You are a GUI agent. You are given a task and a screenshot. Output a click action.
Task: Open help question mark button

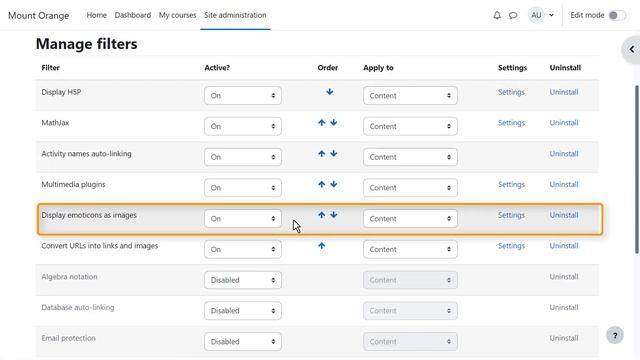pos(615,336)
